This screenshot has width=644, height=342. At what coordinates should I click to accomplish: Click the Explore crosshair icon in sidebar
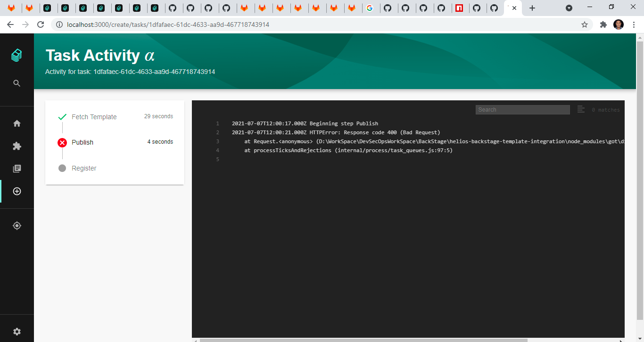click(17, 225)
